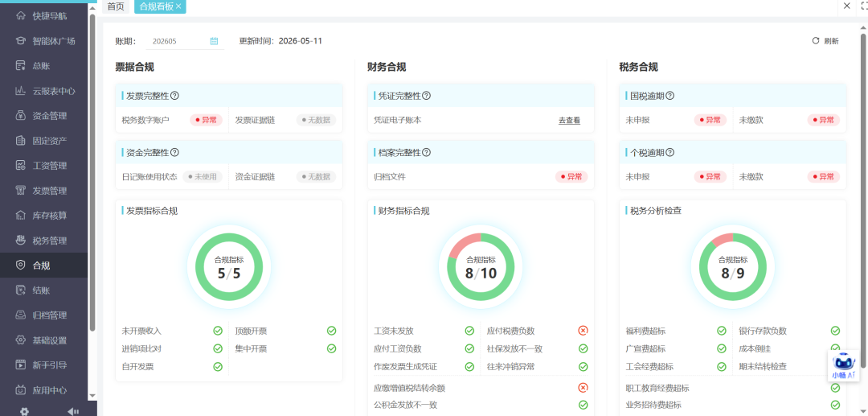
Task: Show help for 个税逾期
Action: (x=669, y=152)
